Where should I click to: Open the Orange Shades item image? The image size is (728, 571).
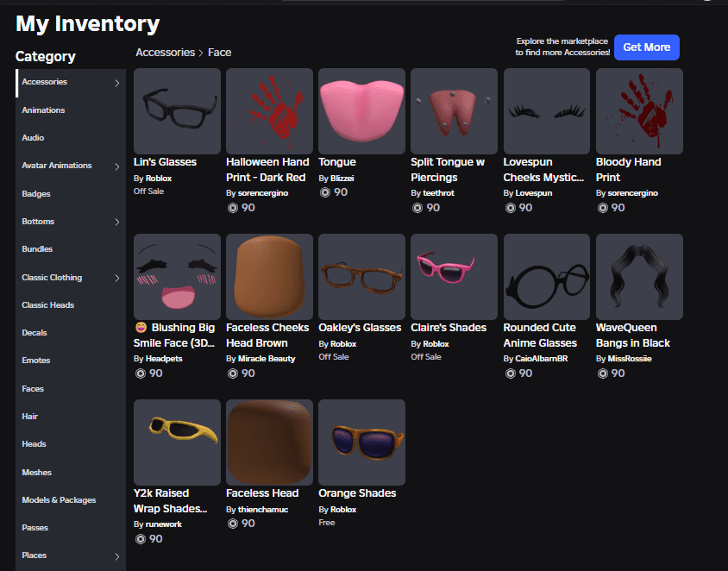coord(361,442)
